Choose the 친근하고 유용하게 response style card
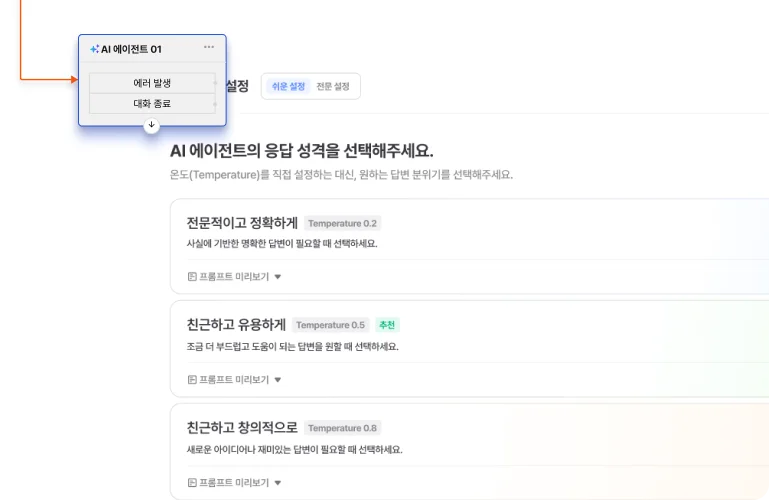This screenshot has width=769, height=500. pyautogui.click(x=469, y=349)
